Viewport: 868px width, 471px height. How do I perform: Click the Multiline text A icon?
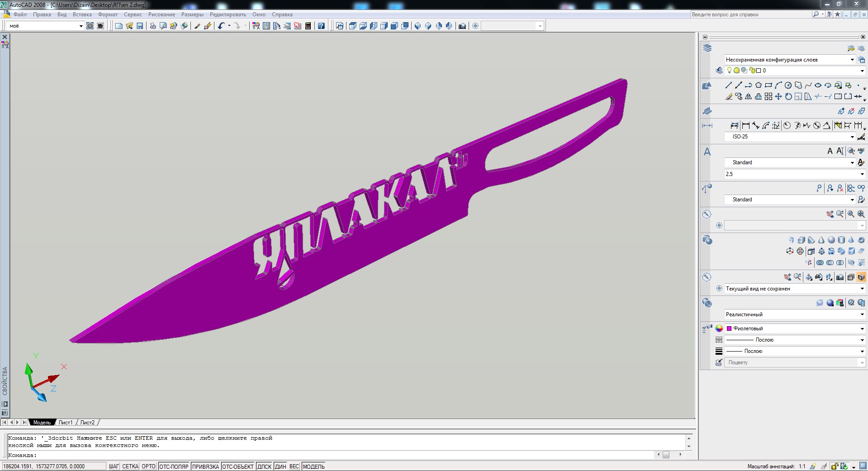830,151
